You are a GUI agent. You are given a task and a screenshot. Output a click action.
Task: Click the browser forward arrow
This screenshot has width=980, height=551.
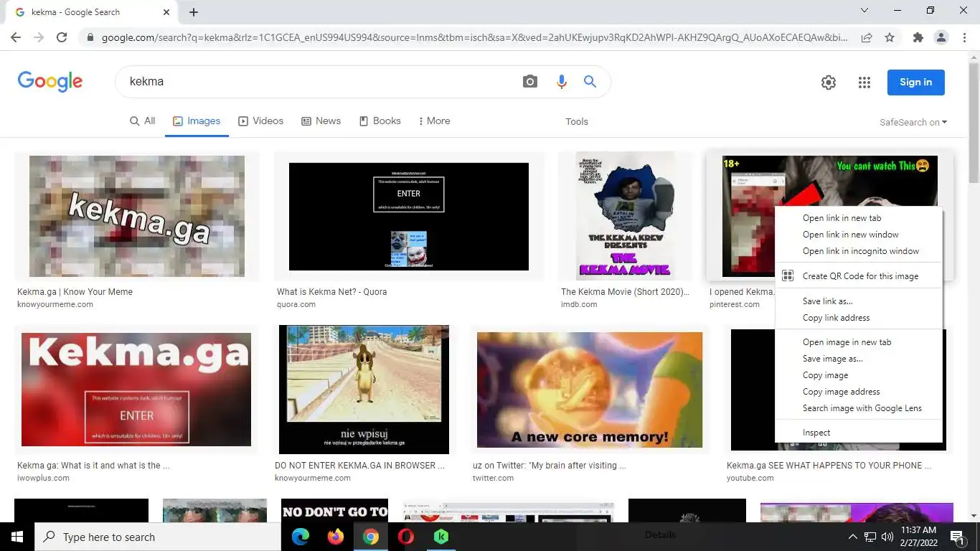point(39,37)
